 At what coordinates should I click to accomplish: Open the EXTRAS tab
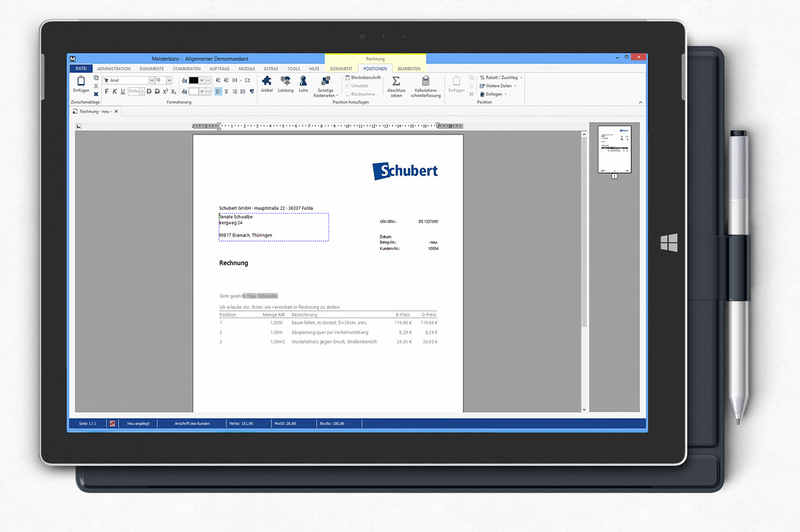click(271, 69)
